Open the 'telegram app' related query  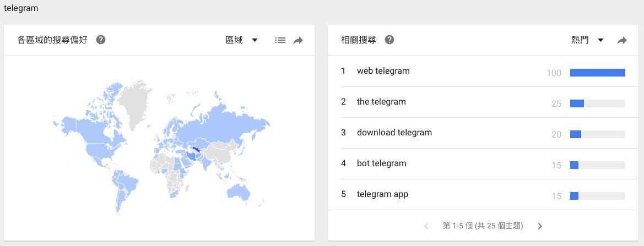382,194
